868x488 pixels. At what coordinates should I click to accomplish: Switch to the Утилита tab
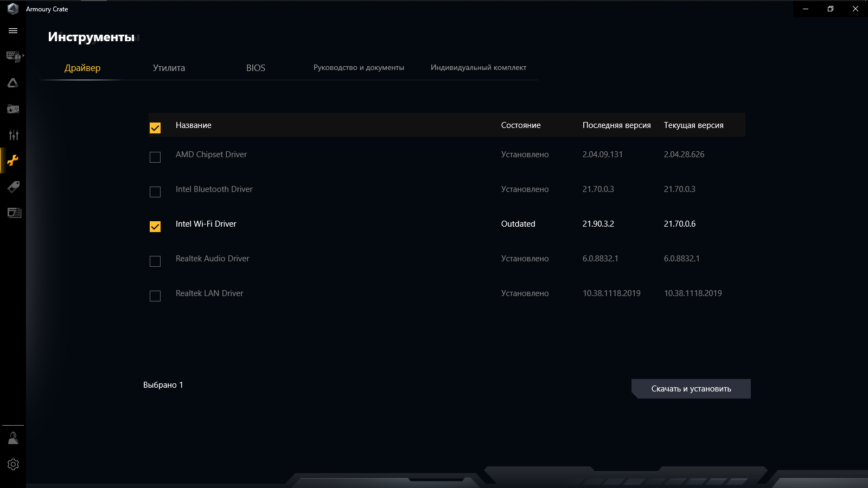tap(169, 68)
